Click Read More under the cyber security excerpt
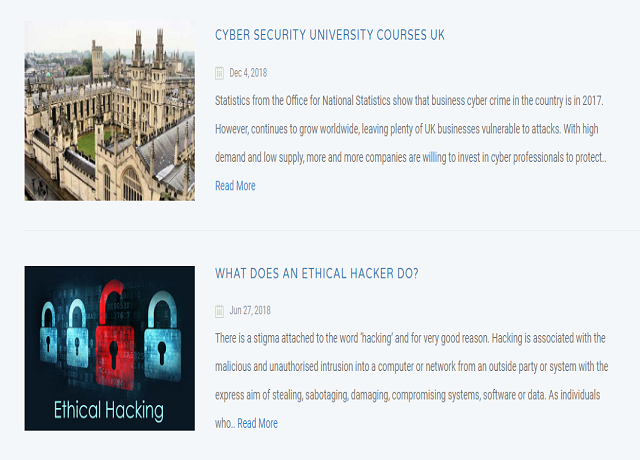The image size is (640, 460). click(235, 186)
